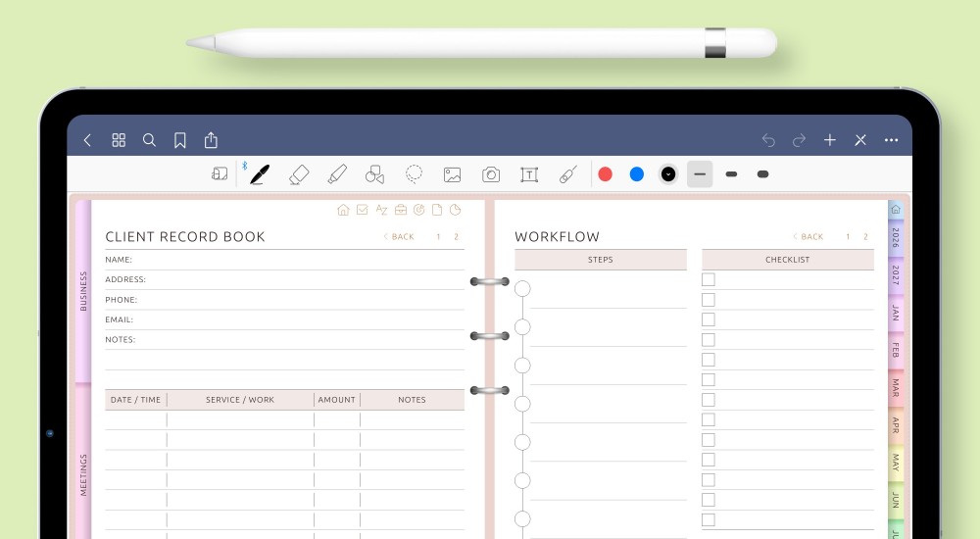Open the three-dots more options menu
This screenshot has height=539, width=980.
(x=891, y=140)
